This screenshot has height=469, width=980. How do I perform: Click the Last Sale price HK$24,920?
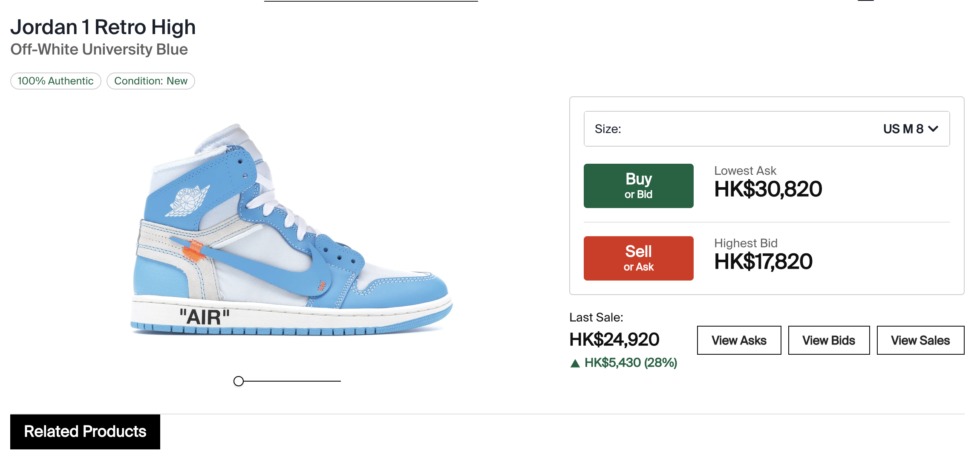click(x=614, y=340)
